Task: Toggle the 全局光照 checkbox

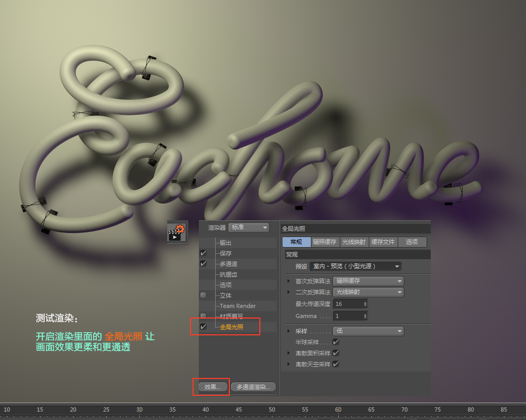Action: [x=203, y=326]
